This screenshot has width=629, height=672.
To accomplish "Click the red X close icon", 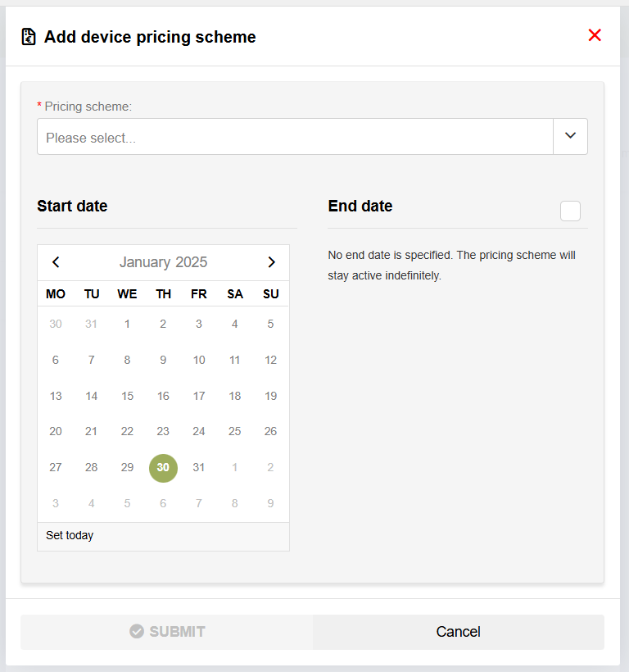I will pyautogui.click(x=595, y=35).
